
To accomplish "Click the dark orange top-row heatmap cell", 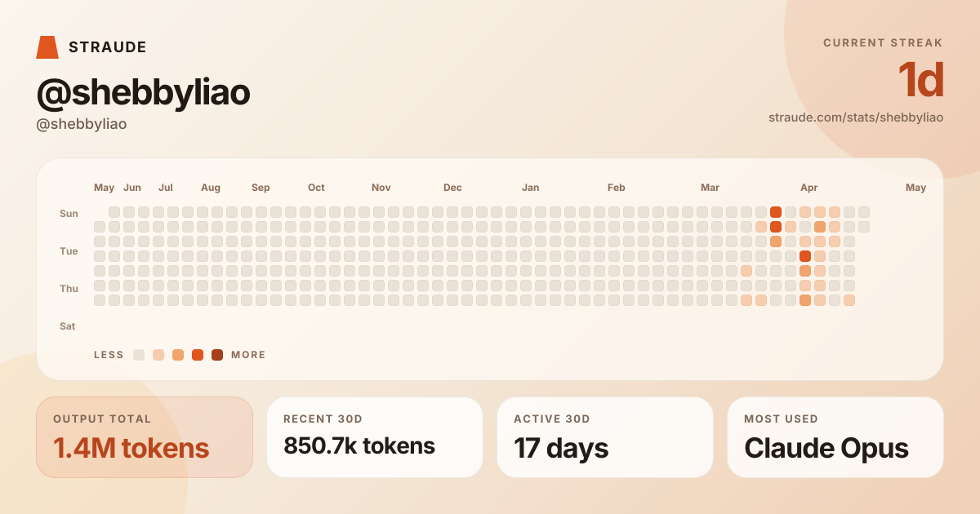I will coord(776,212).
